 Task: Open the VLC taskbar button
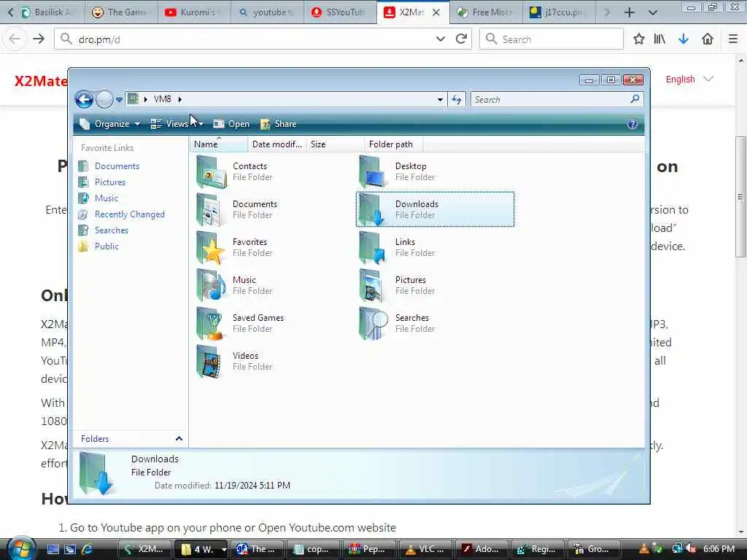[425, 549]
